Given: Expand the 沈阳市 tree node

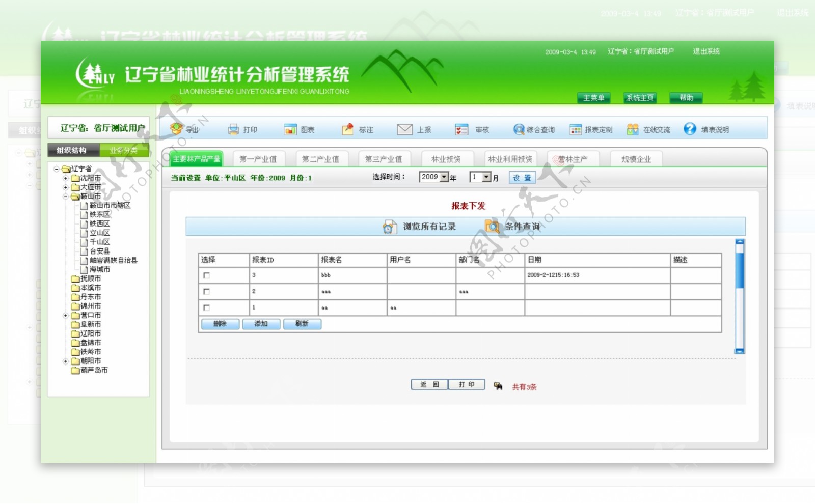Looking at the screenshot, I should tap(66, 178).
